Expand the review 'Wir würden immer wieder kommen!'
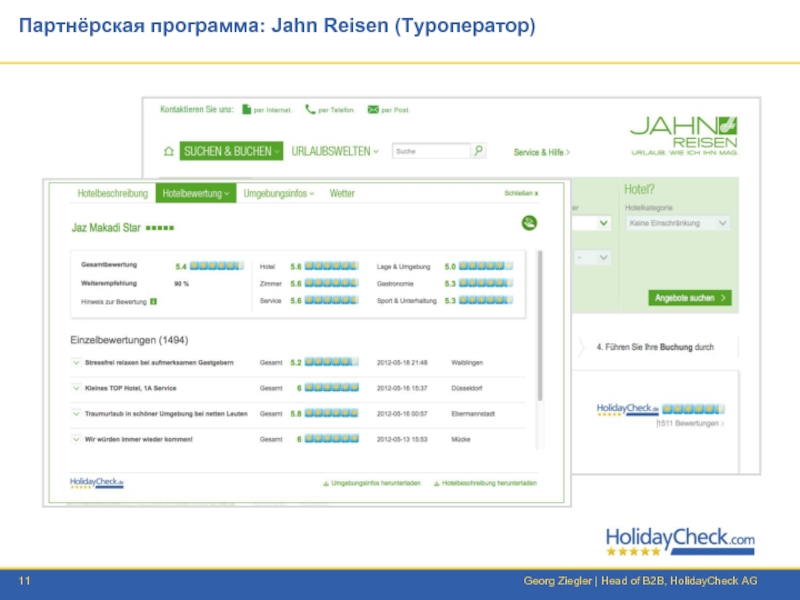Screen dimensions: 800x600 (x=76, y=439)
